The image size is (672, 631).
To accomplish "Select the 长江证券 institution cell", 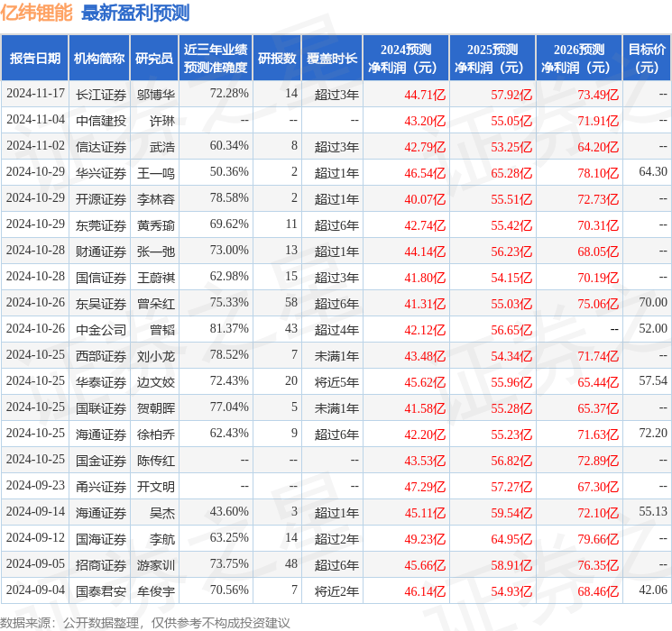I will tap(101, 95).
